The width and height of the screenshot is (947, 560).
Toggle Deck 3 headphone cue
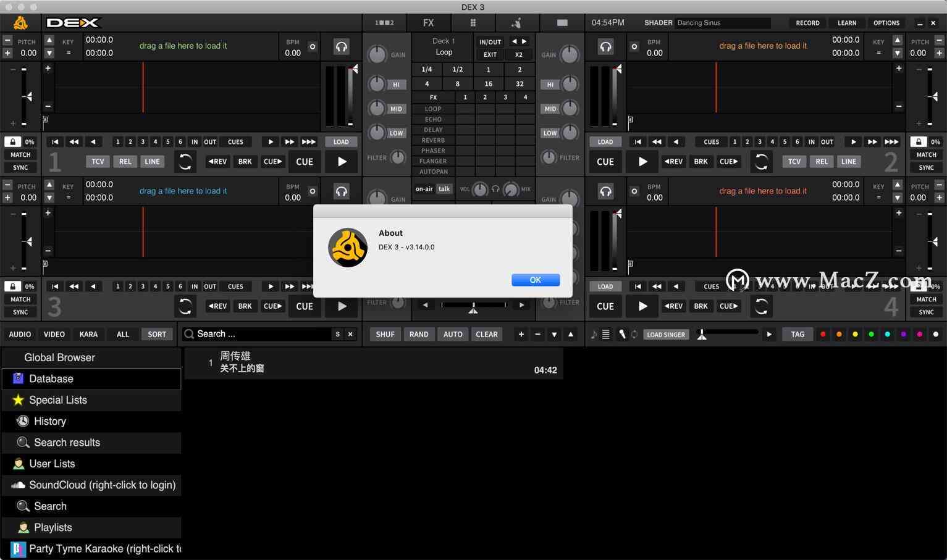[x=341, y=191]
